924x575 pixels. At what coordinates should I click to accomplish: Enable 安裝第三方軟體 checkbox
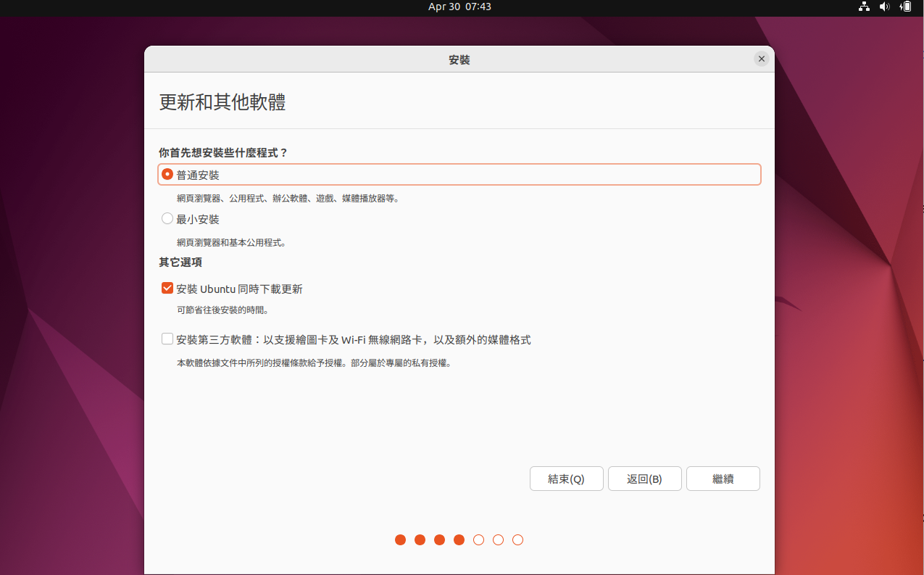[167, 339]
